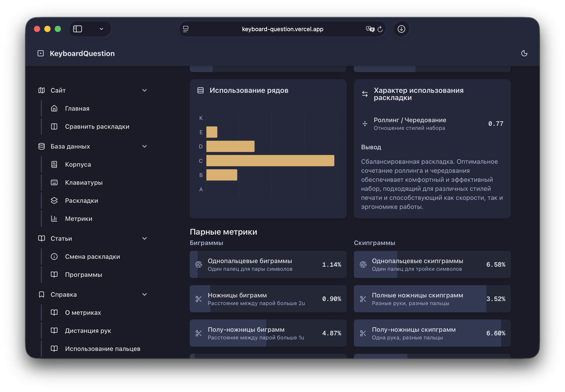Open the Дистанция рук help article
The image size is (565, 392).
point(88,331)
